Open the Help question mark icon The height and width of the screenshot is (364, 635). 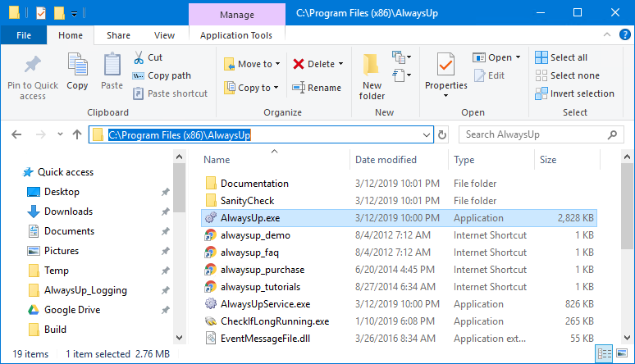[x=625, y=34]
